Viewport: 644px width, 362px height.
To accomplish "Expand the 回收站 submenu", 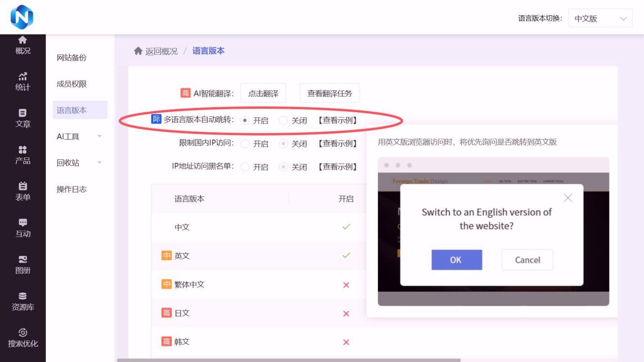I will coord(80,163).
